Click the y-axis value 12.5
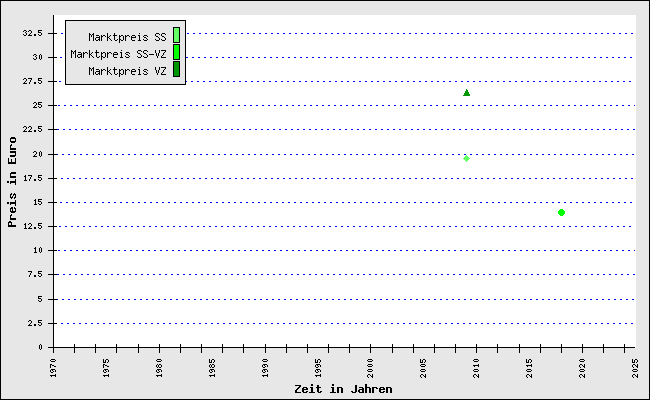This screenshot has width=650, height=400. pyautogui.click(x=32, y=226)
